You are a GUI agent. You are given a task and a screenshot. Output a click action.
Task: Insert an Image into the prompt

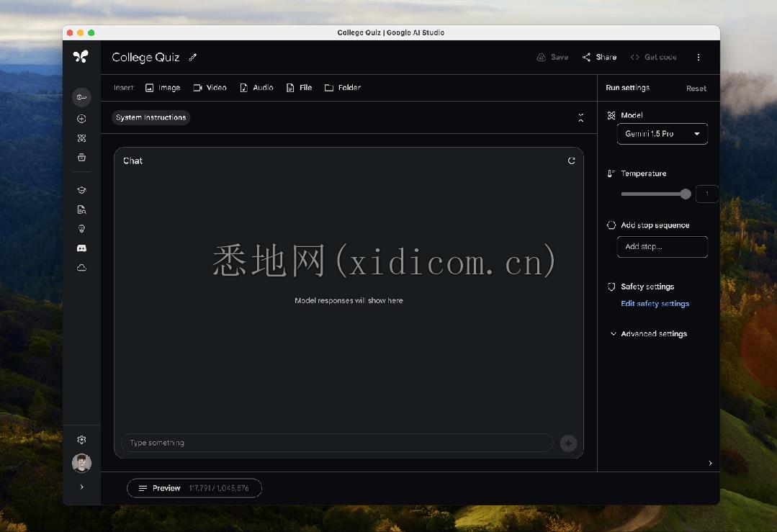tap(163, 87)
